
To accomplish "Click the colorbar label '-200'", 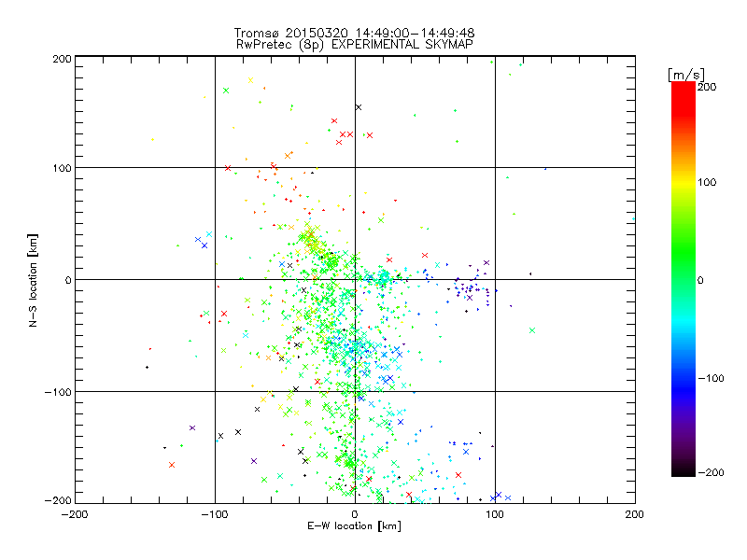I will tap(711, 472).
